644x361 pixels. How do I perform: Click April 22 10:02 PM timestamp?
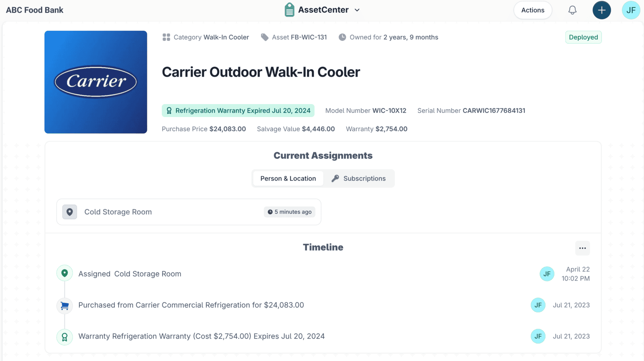coord(576,274)
